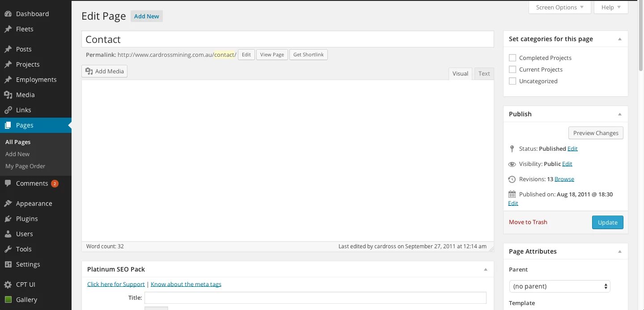This screenshot has height=310, width=644.
Task: Click the View Page button
Action: [x=272, y=55]
